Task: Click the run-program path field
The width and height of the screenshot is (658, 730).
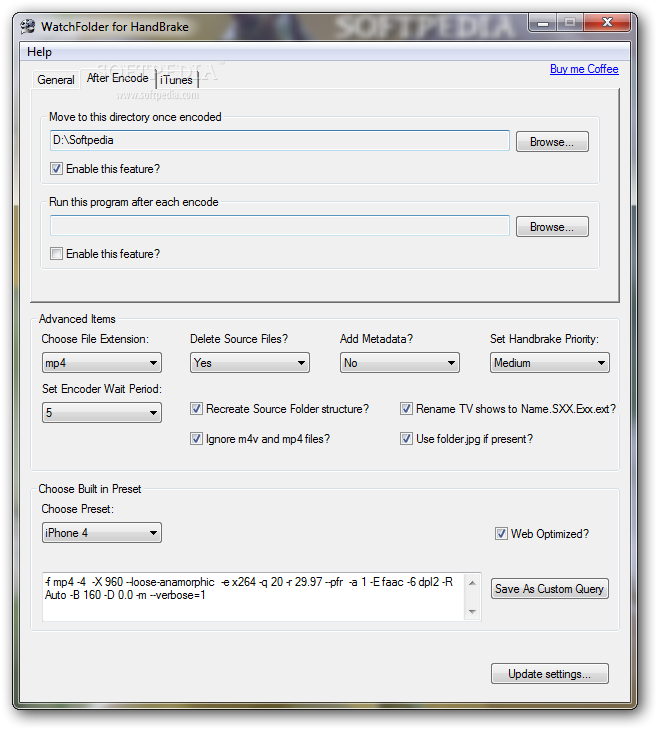Action: (x=279, y=225)
